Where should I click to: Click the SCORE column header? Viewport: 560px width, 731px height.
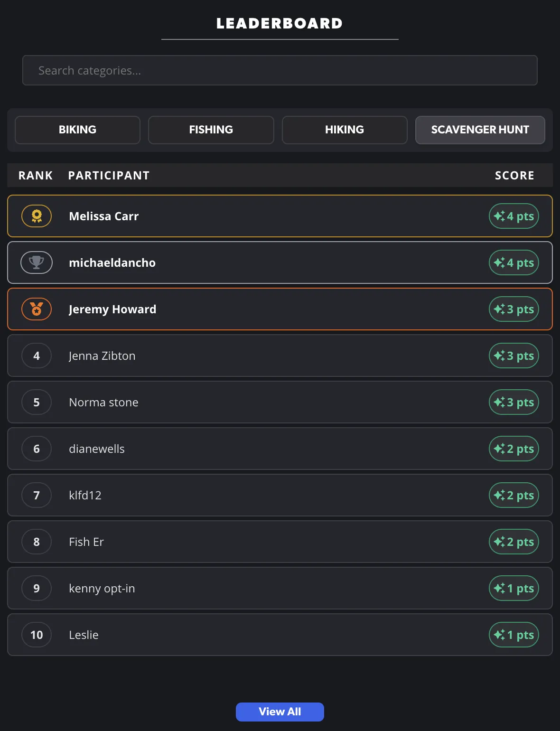[x=514, y=175]
